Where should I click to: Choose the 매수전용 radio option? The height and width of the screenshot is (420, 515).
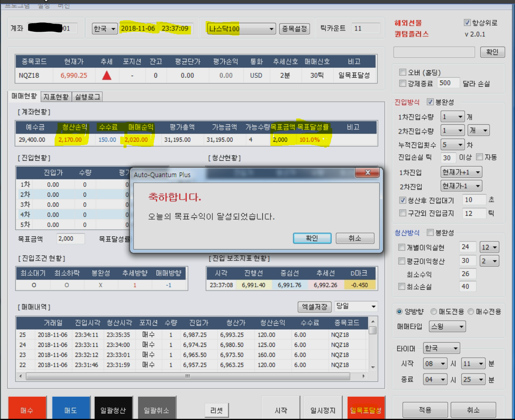[471, 312]
